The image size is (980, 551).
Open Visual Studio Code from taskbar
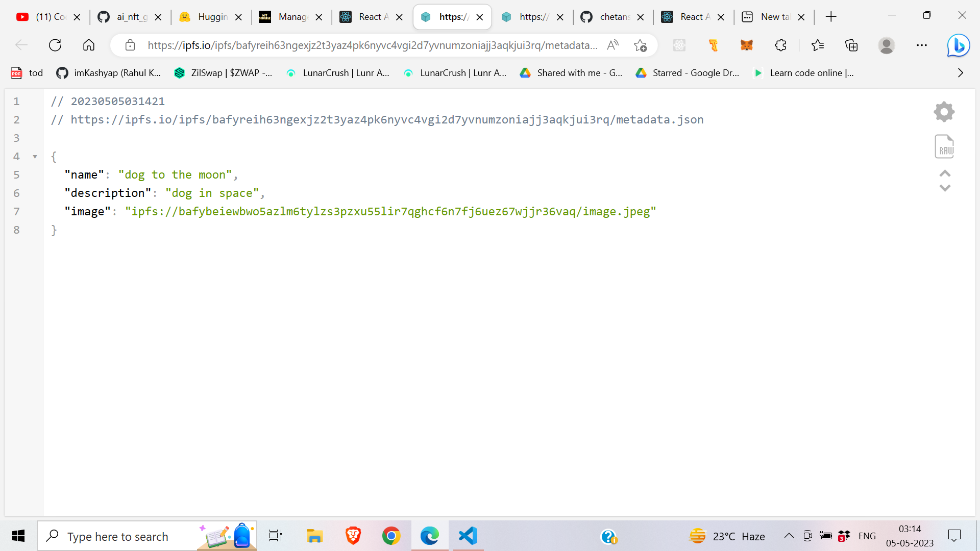(468, 536)
